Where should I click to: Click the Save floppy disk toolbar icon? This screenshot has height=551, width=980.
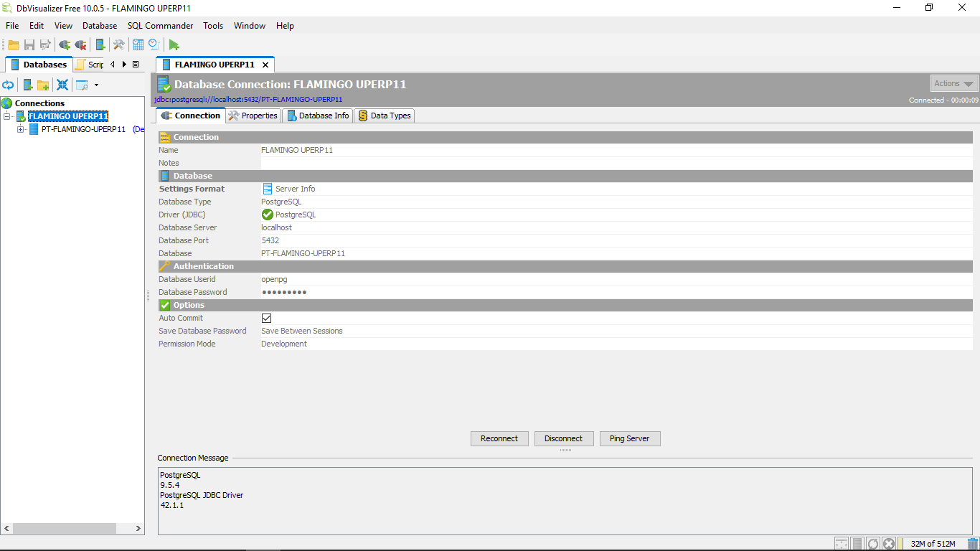click(29, 44)
